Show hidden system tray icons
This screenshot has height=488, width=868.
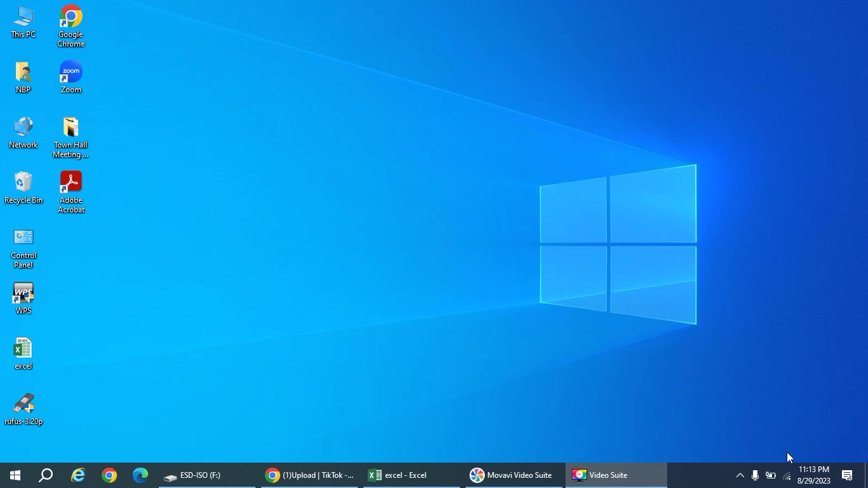pos(740,475)
